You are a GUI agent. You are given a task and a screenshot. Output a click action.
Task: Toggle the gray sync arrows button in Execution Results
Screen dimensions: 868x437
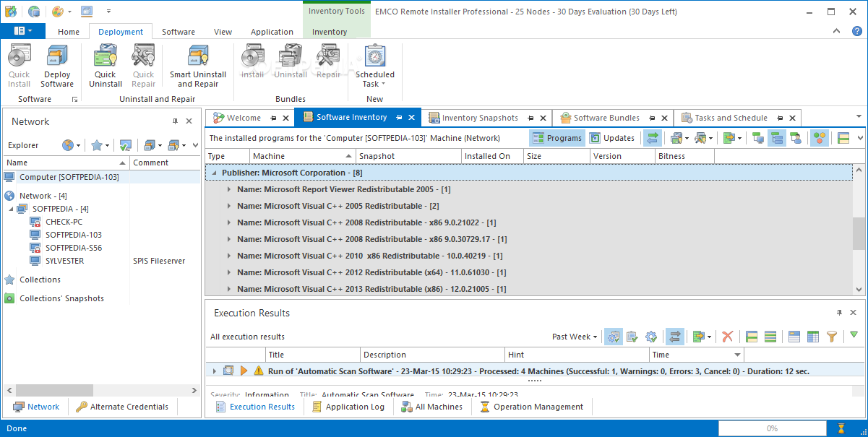tap(674, 337)
